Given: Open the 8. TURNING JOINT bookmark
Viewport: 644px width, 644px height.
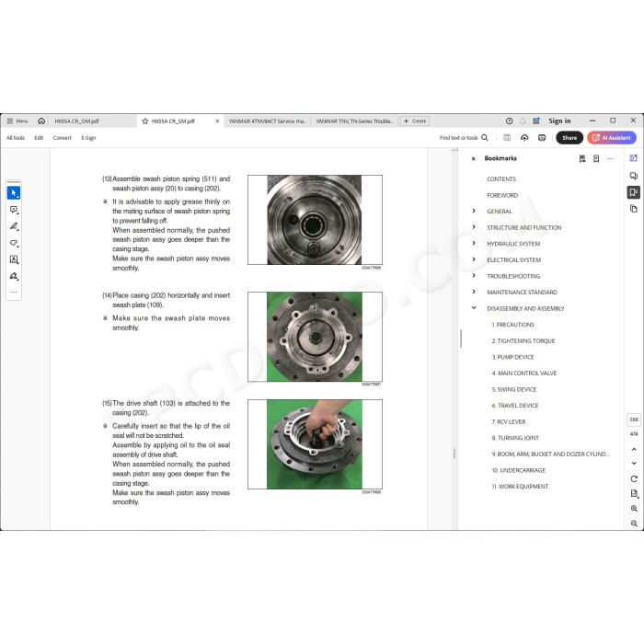Looking at the screenshot, I should [x=515, y=438].
